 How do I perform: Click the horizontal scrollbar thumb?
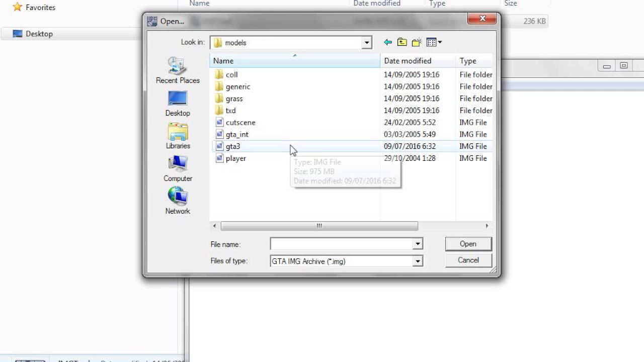[x=319, y=226]
